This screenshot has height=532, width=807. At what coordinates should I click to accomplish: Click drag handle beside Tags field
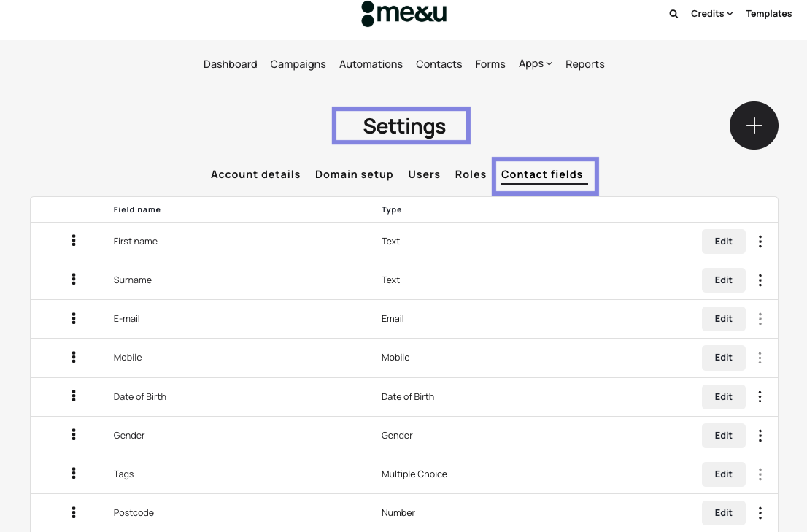(74, 474)
